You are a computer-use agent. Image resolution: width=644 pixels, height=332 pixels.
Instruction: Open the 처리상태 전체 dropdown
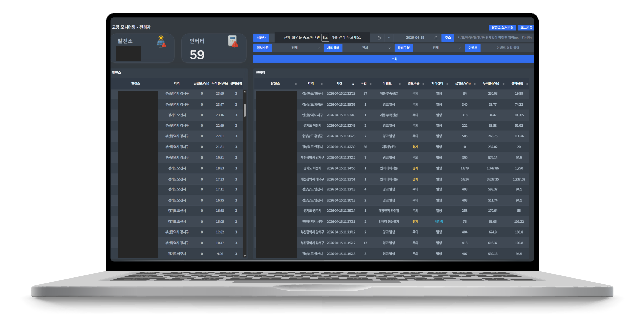coord(367,48)
